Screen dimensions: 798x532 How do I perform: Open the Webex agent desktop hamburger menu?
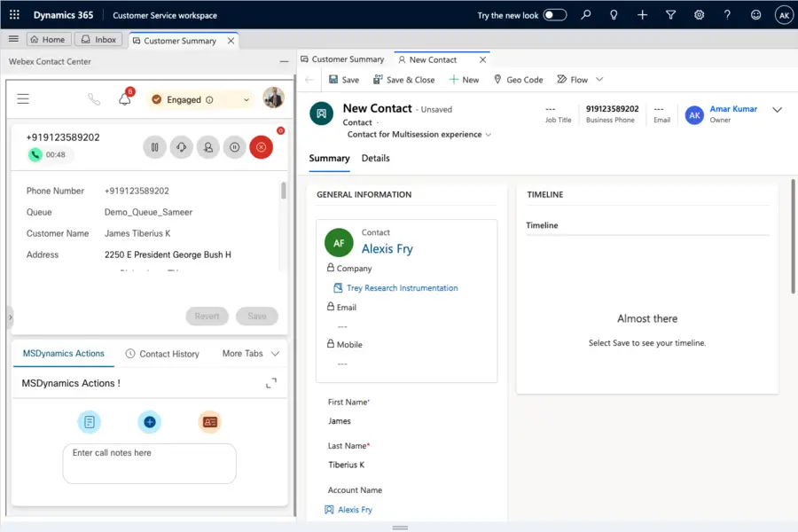[x=23, y=98]
